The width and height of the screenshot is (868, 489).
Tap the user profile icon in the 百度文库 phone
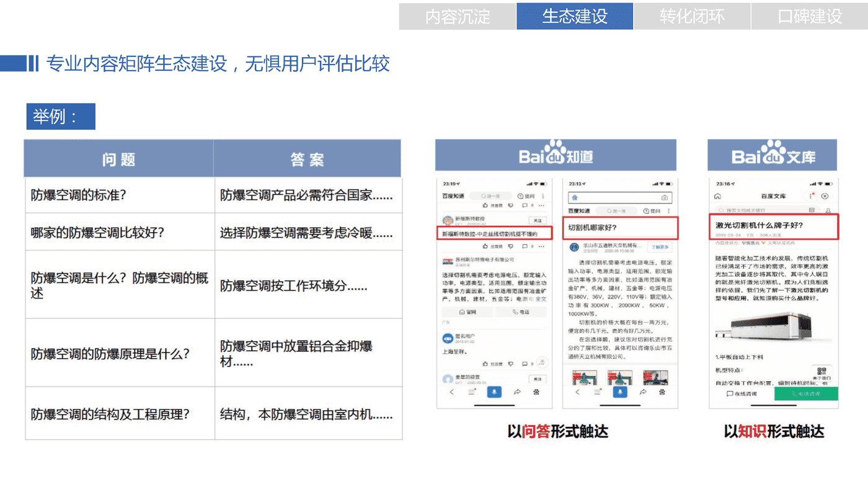coord(828,211)
